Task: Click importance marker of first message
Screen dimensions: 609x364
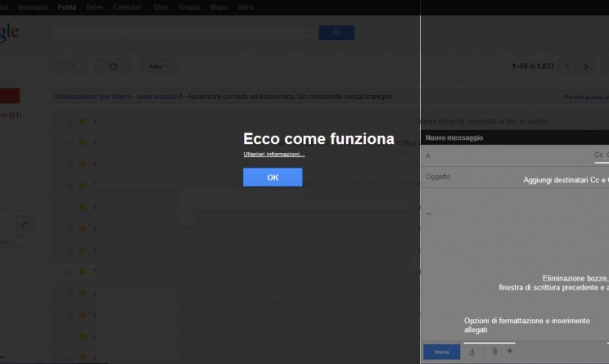Action: (x=83, y=121)
